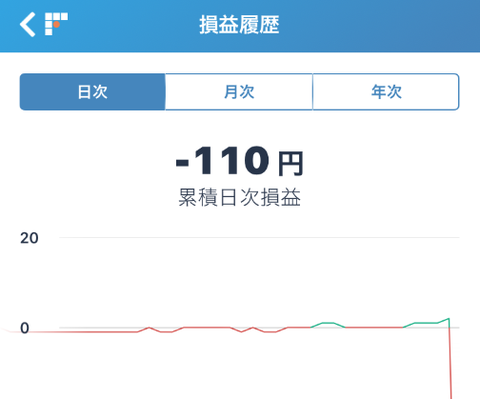Tap the -110 cumulative amount figure
The image size is (480, 399).
coord(222,161)
